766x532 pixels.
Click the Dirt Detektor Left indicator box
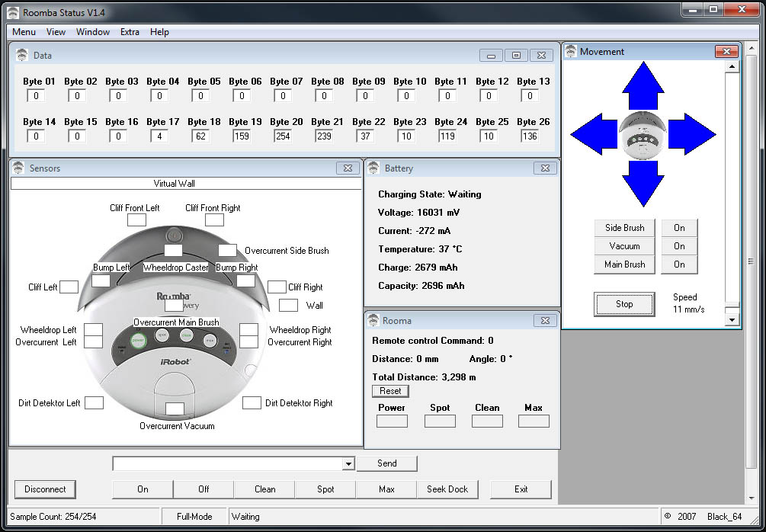95,403
